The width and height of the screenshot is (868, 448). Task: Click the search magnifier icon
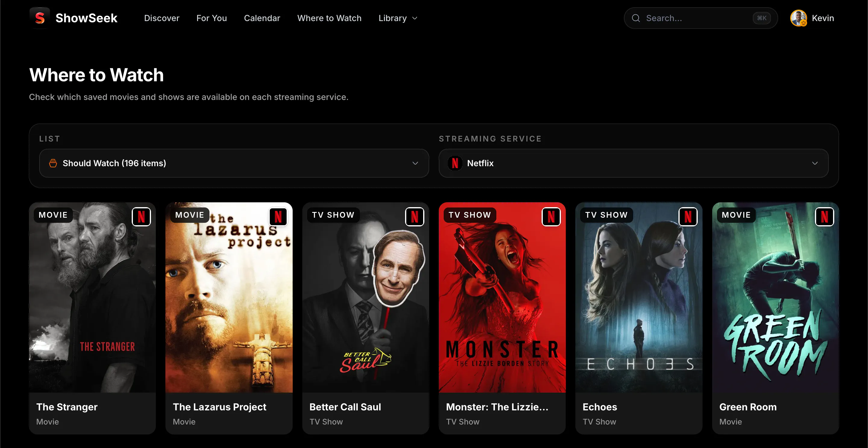(x=636, y=18)
